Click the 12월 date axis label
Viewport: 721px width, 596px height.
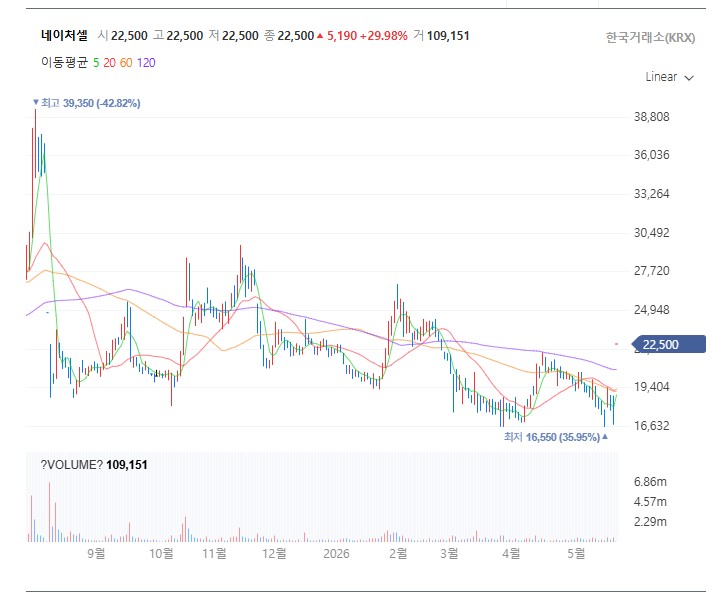coord(275,553)
